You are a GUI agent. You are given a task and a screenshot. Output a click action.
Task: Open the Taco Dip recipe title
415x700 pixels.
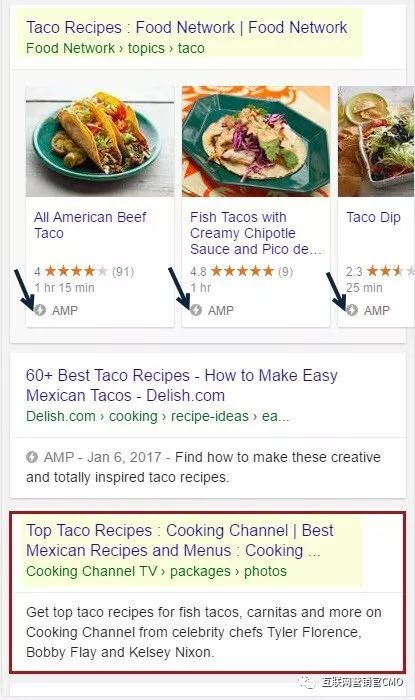point(374,217)
